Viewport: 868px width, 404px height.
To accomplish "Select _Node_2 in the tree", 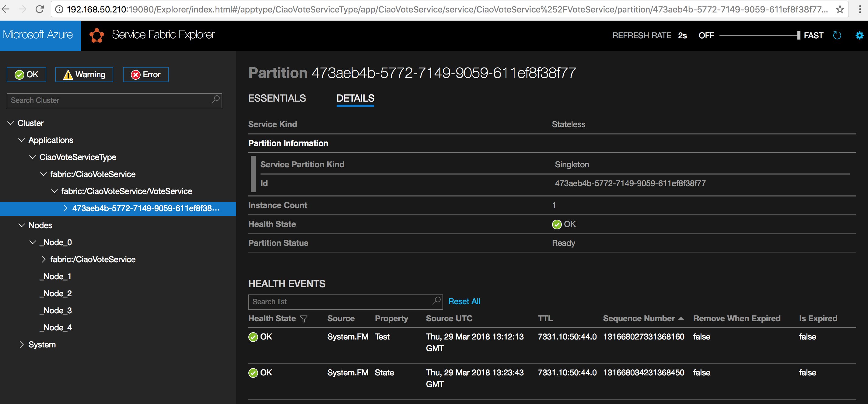I will pyautogui.click(x=55, y=294).
